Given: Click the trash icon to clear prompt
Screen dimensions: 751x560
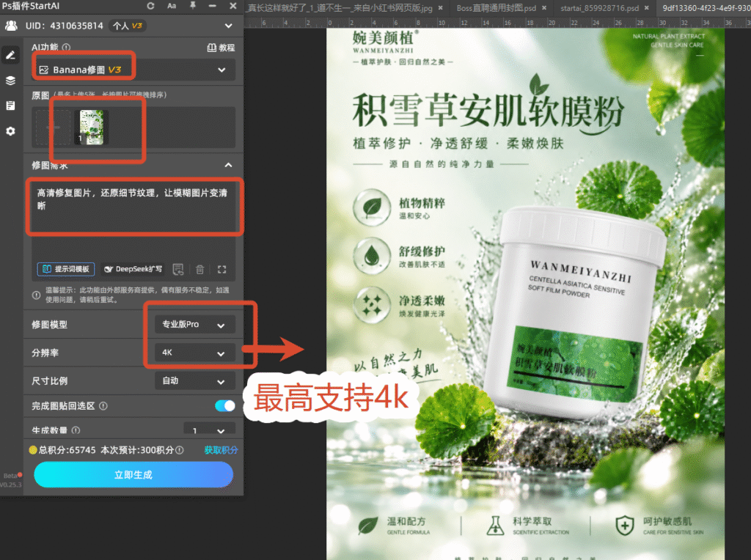Looking at the screenshot, I should 199,270.
